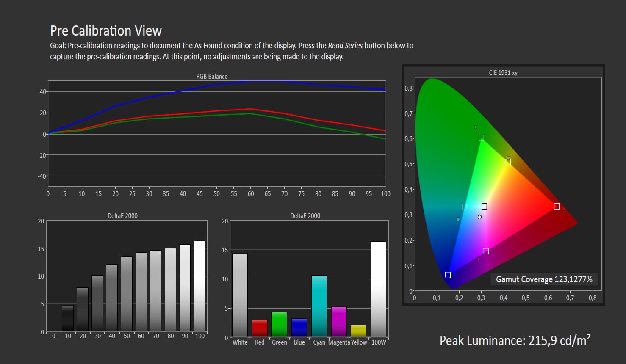This screenshot has width=626, height=364.
Task: Select the Blue DeltaE color bar
Action: (x=299, y=327)
